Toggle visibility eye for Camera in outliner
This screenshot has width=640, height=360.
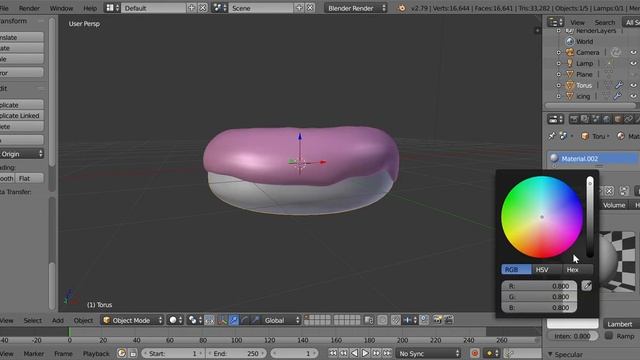633,52
